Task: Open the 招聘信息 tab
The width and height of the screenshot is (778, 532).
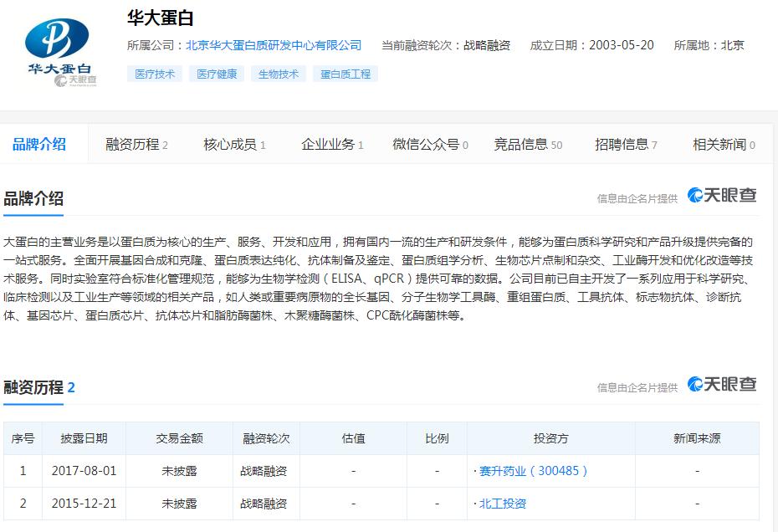Action: coord(626,145)
